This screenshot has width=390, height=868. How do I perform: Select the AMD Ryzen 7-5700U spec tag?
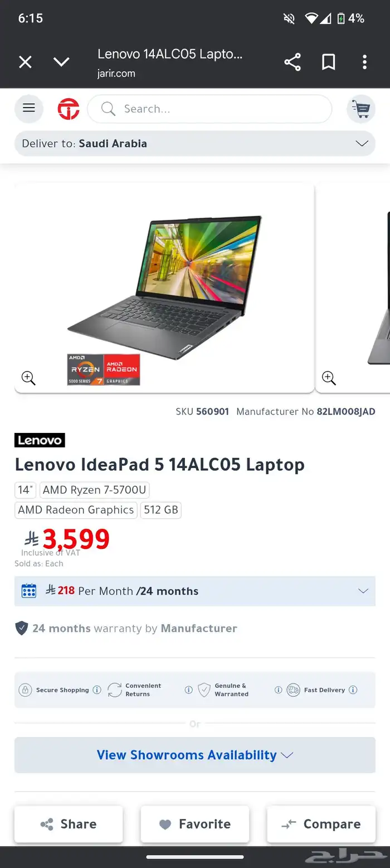pos(94,490)
